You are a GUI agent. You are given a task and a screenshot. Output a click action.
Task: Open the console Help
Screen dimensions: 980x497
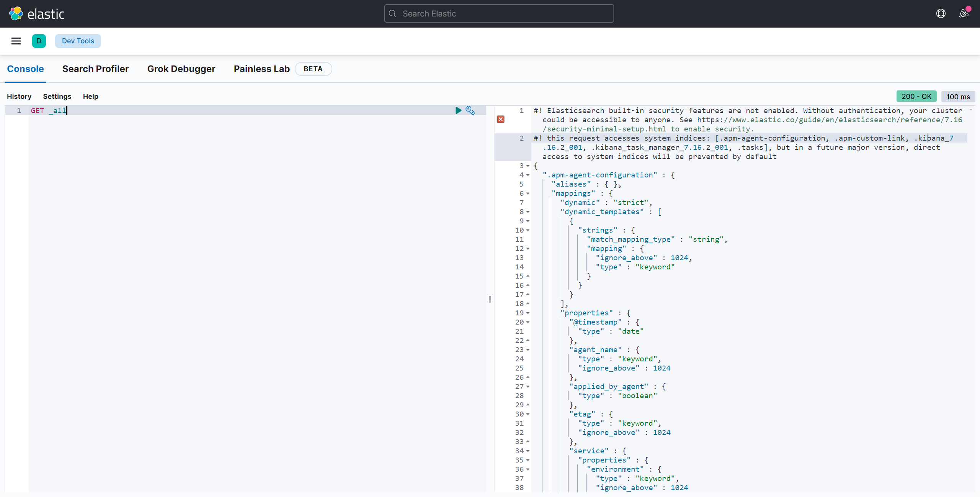coord(91,97)
